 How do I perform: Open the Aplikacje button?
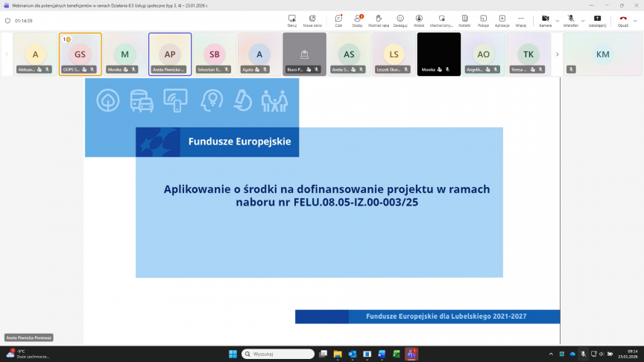pyautogui.click(x=502, y=19)
